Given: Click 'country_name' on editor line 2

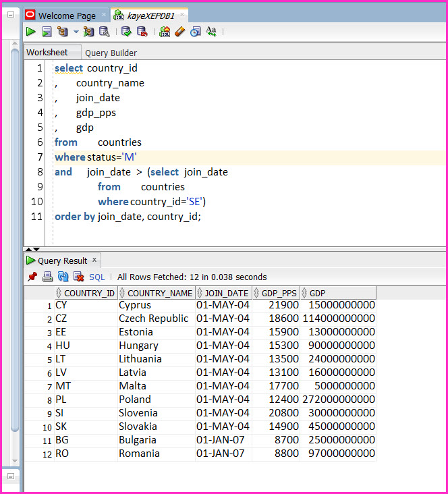Looking at the screenshot, I should coord(110,83).
